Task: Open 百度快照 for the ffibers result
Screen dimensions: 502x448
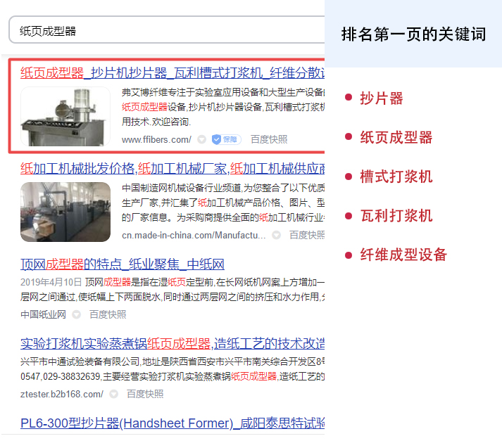Action: (x=269, y=139)
